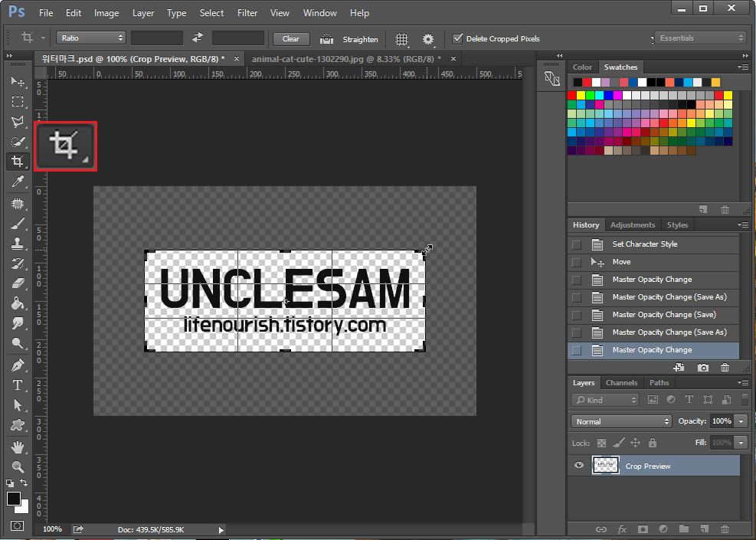Switch to the Adjustments tab

point(633,225)
